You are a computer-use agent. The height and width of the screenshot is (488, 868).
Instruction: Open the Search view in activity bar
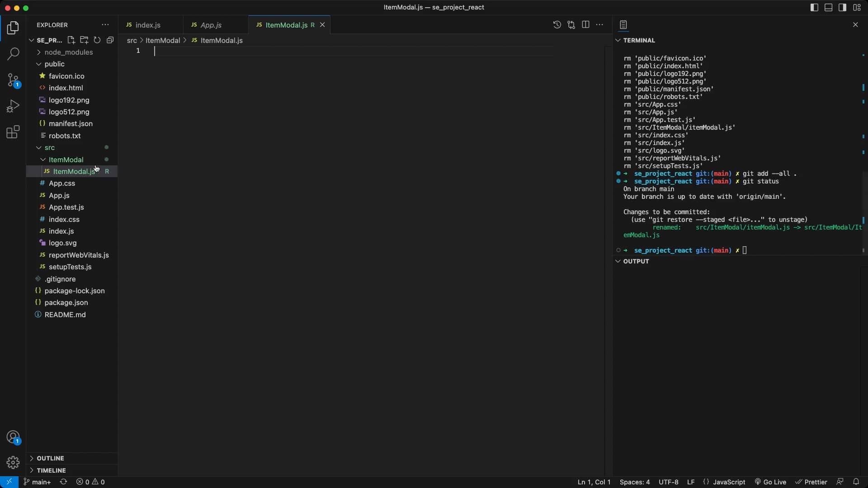tap(13, 54)
